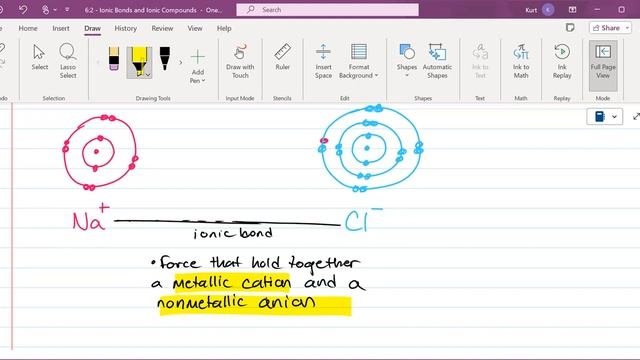Select the yellow highlighter pen
Image resolution: width=640 pixels, height=360 pixels.
click(x=139, y=60)
